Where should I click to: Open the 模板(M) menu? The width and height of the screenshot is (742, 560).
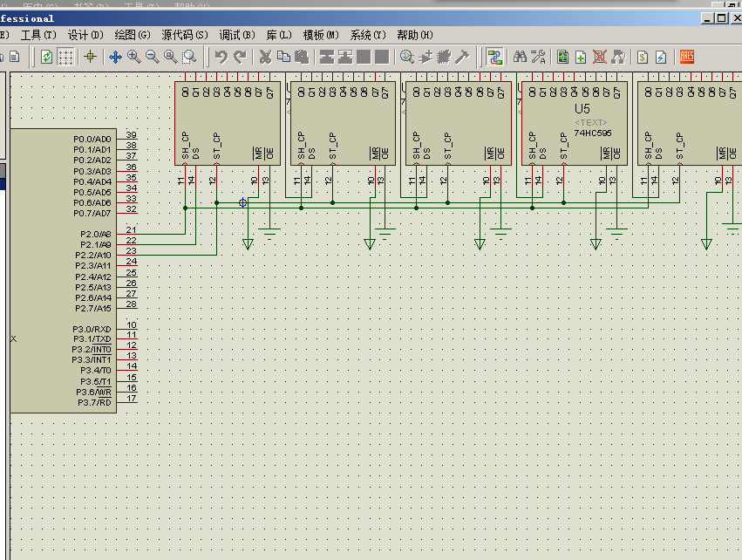point(321,35)
